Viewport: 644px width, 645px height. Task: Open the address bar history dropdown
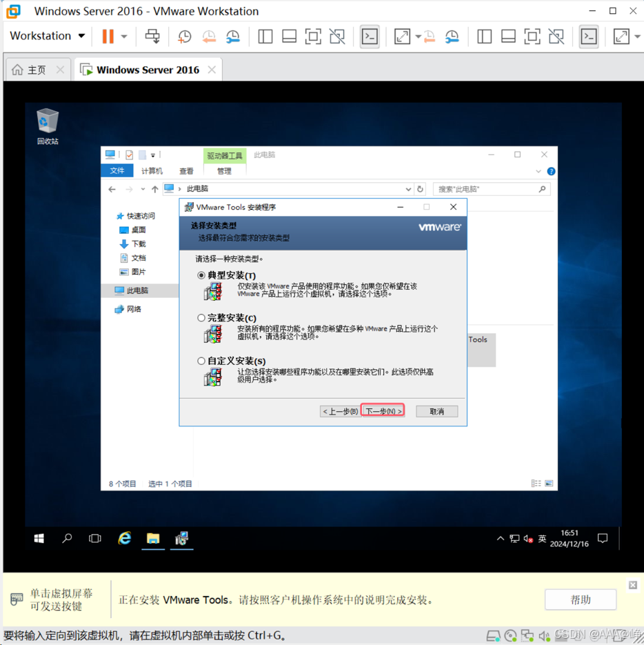(408, 189)
